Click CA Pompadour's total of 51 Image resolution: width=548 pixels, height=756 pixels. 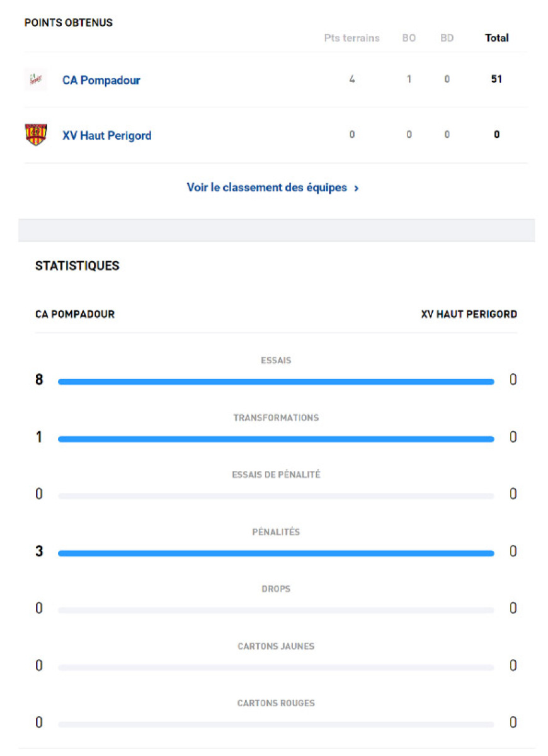496,79
